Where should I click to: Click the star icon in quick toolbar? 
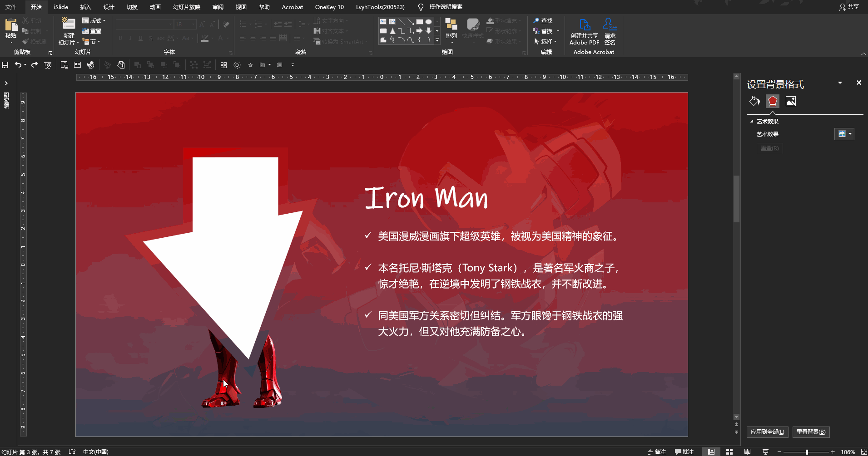pos(250,65)
